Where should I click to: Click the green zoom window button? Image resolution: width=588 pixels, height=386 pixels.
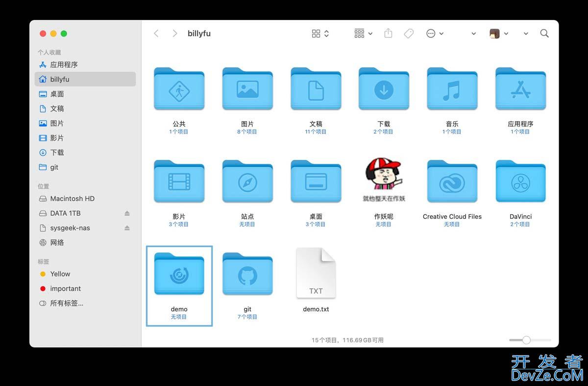point(64,34)
